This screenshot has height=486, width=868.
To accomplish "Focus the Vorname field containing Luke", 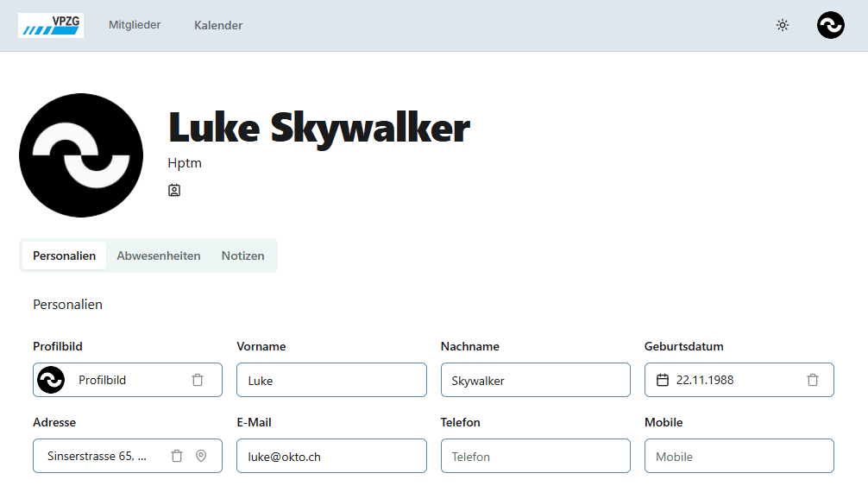I will tap(331, 380).
